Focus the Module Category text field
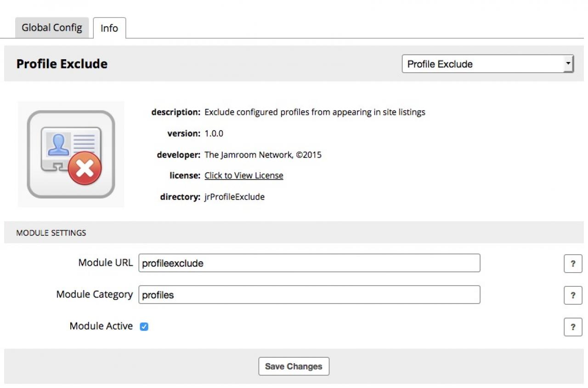The height and width of the screenshot is (388, 588). pos(309,295)
